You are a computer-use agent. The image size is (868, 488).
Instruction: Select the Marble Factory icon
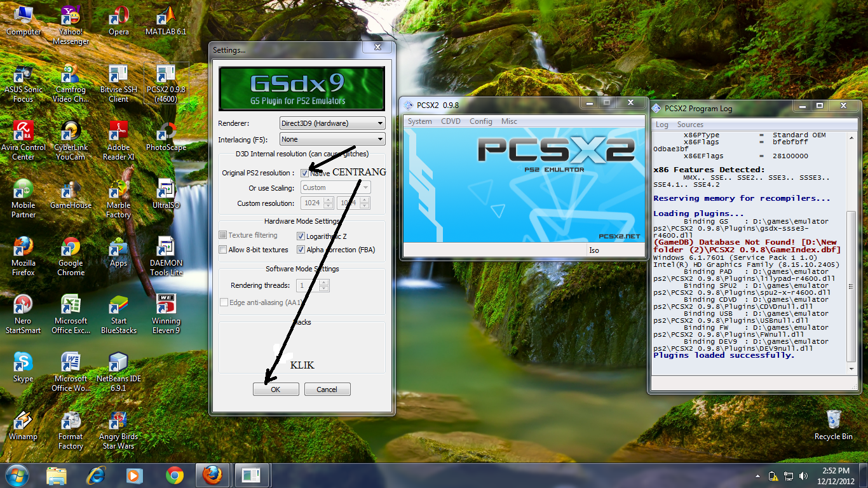coord(119,199)
